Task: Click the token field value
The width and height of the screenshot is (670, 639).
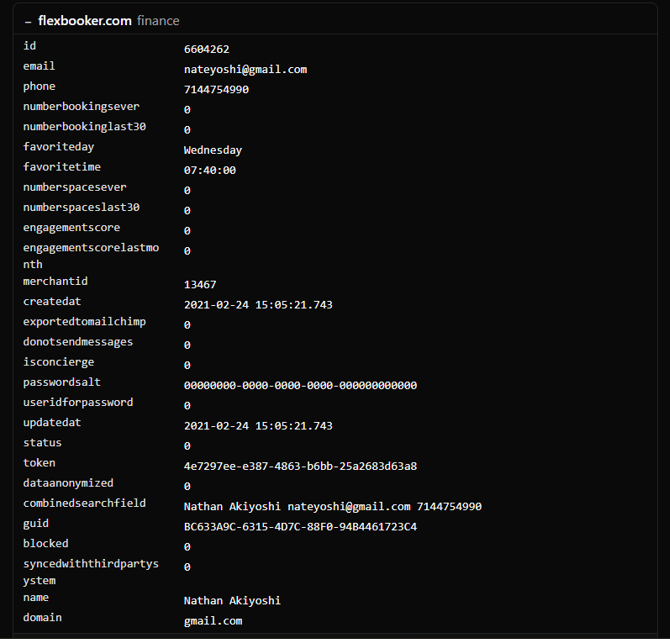Action: [x=300, y=466]
